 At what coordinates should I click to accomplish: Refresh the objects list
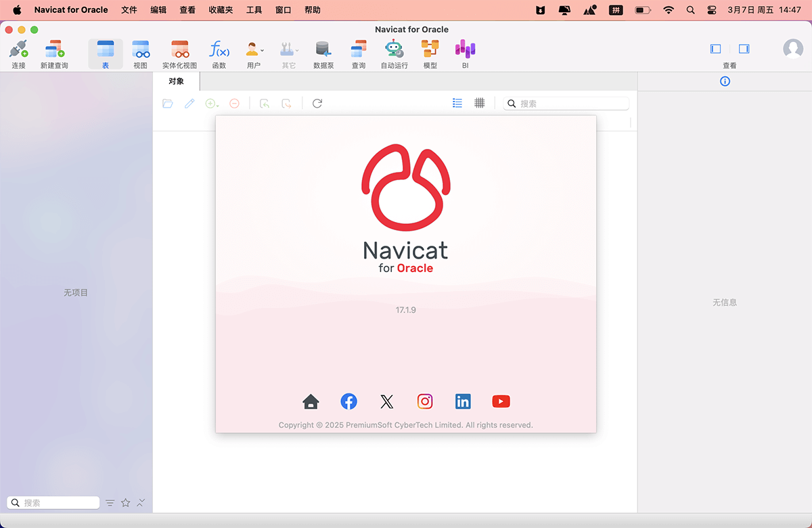click(317, 104)
